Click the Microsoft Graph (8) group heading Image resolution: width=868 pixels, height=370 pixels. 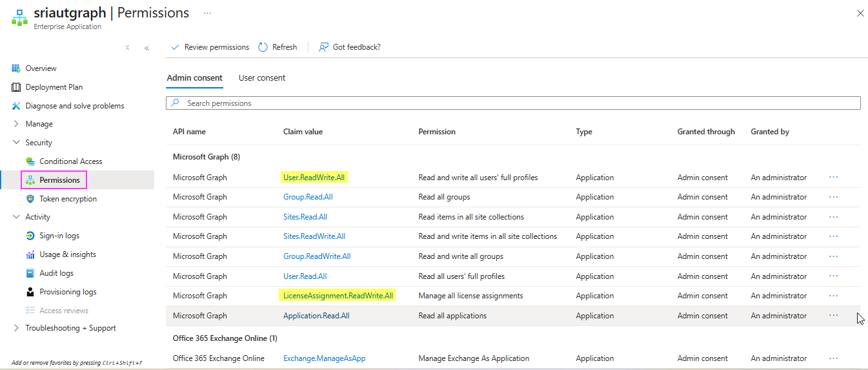pyautogui.click(x=207, y=157)
